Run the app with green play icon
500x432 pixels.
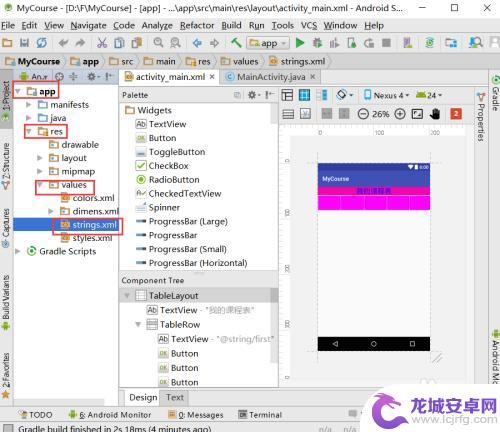point(300,43)
